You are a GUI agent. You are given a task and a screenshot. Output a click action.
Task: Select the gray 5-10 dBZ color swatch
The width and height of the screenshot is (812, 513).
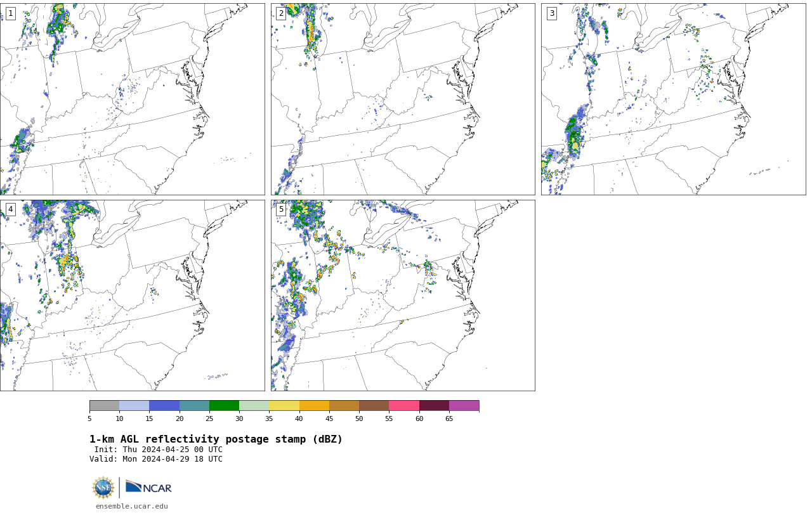pyautogui.click(x=105, y=406)
